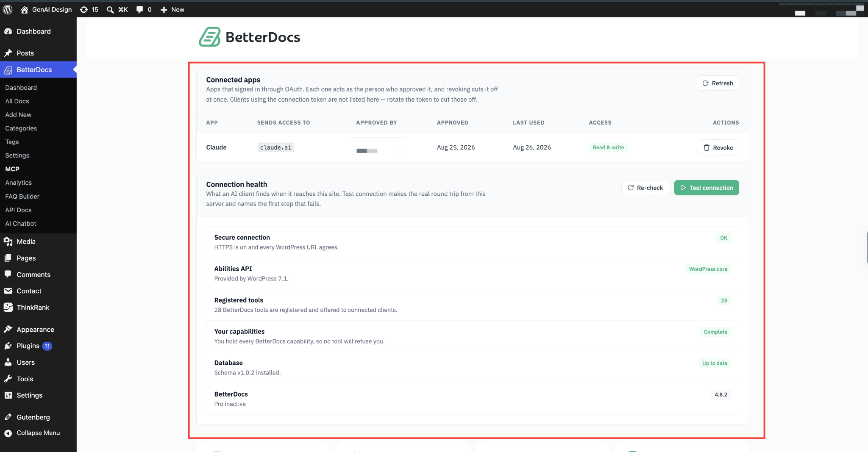
Task: Click the Aug 25, 2026 approved date
Action: pyautogui.click(x=456, y=147)
